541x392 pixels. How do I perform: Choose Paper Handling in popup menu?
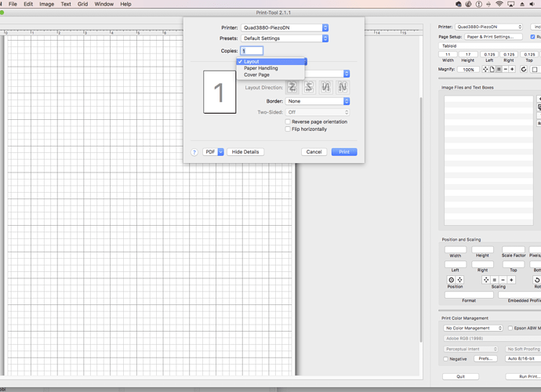270,68
